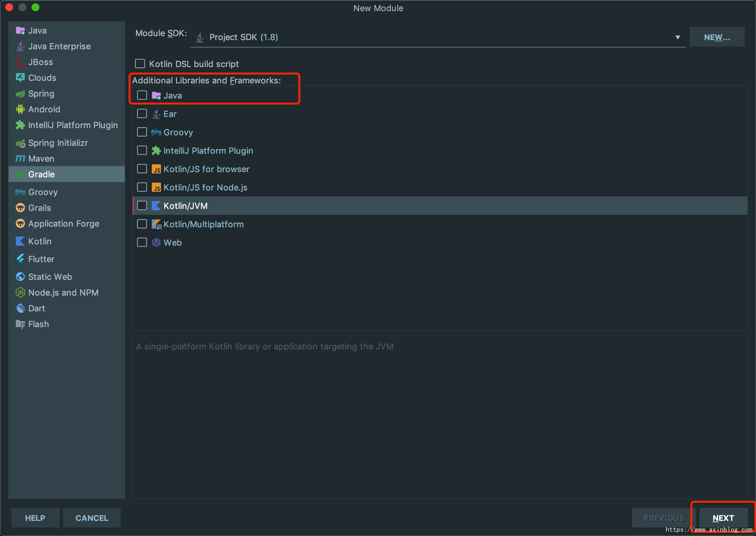Check the Kotlin/Multiplatform checkbox
756x536 pixels.
[142, 224]
